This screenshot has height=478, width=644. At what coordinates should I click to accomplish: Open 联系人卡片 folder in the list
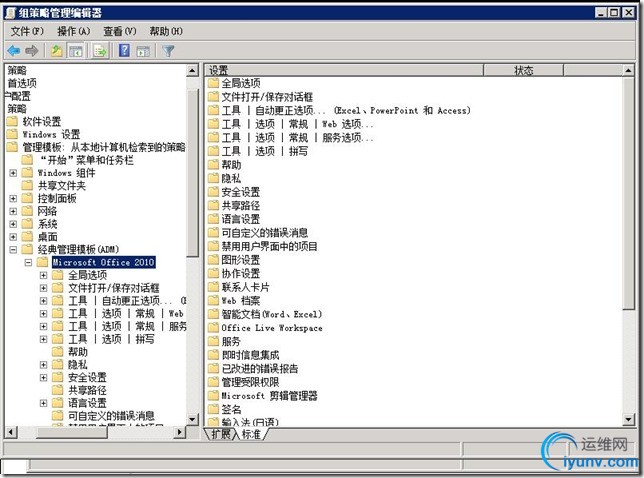246,287
